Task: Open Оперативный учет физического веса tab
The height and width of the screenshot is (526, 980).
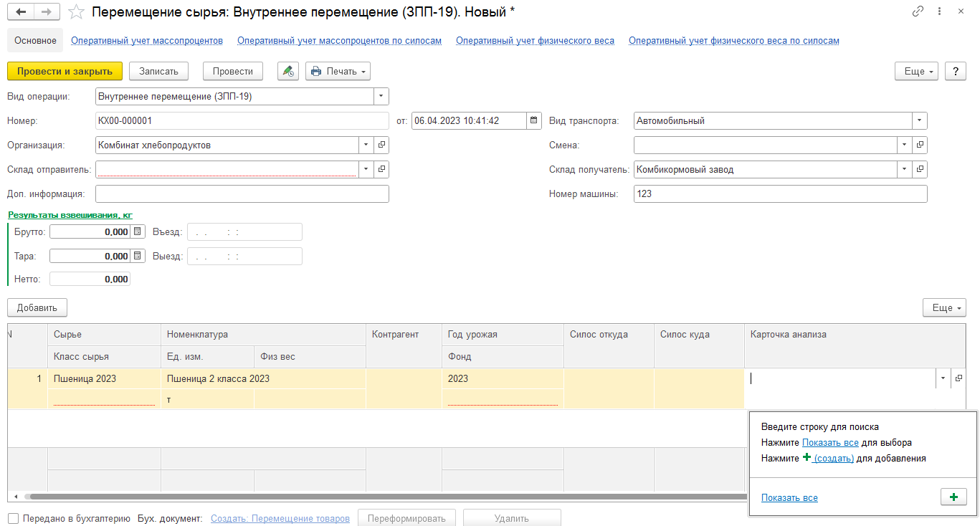Action: pos(535,41)
